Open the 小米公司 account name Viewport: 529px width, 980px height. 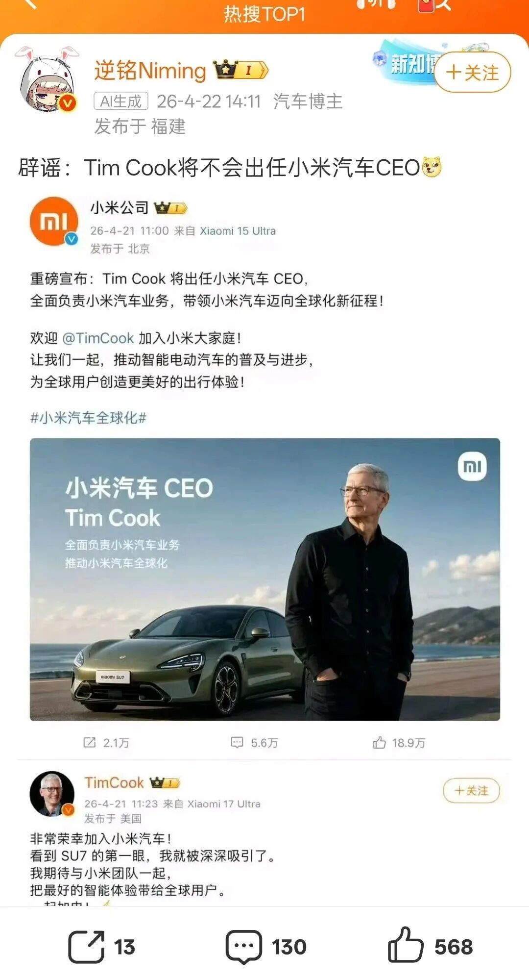[x=120, y=208]
